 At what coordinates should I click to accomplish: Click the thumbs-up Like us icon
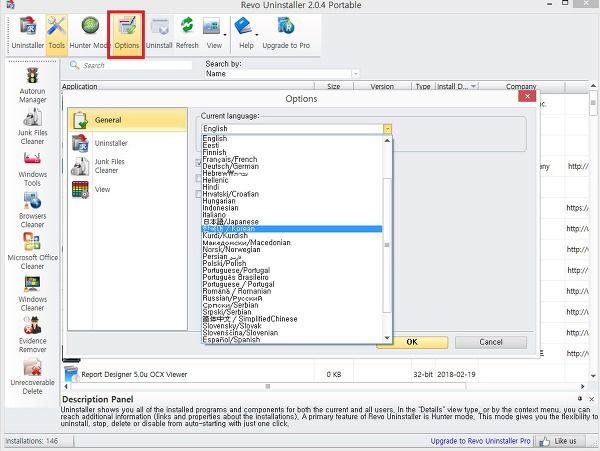point(544,441)
